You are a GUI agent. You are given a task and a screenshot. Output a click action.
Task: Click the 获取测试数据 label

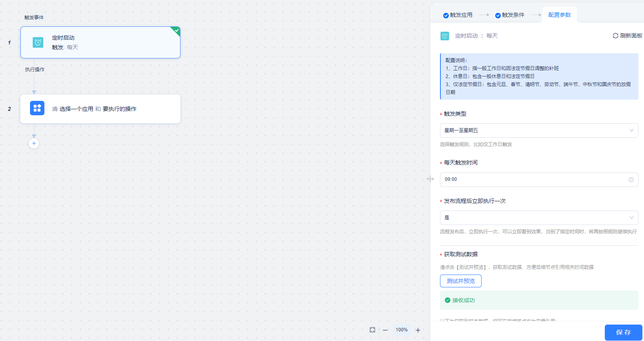(x=461, y=254)
